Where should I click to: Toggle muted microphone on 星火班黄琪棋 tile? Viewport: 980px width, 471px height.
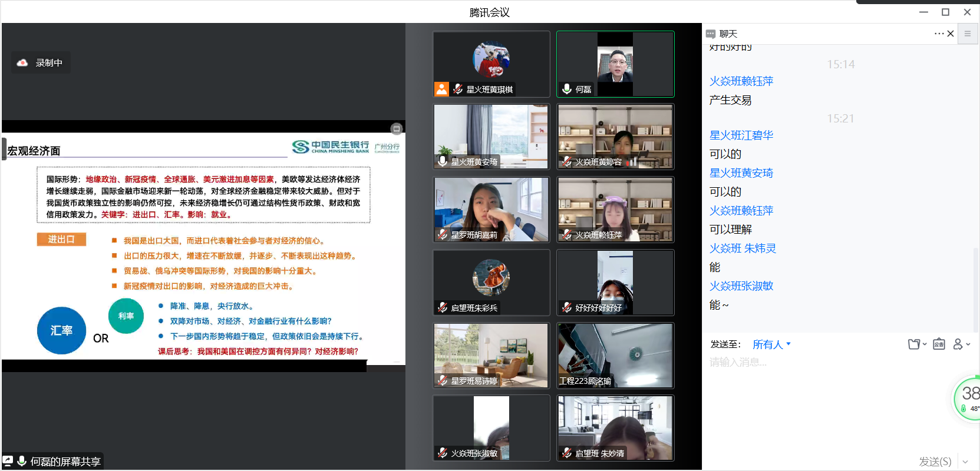458,89
